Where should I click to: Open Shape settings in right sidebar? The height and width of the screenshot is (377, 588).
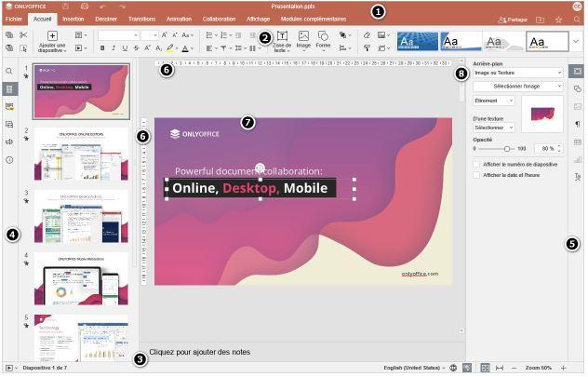pyautogui.click(x=578, y=89)
